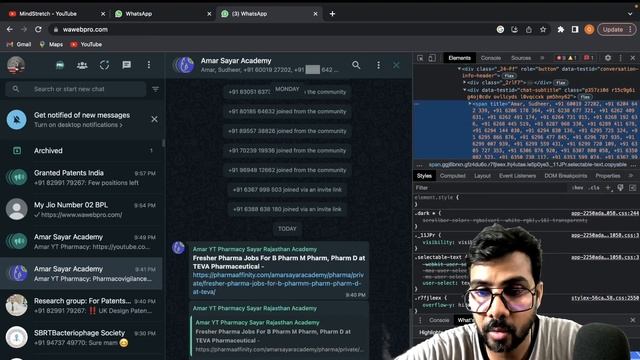Image resolution: width=640 pixels, height=360 pixels.
Task: Click sender avatar next to TEVA message
Action: (178, 247)
